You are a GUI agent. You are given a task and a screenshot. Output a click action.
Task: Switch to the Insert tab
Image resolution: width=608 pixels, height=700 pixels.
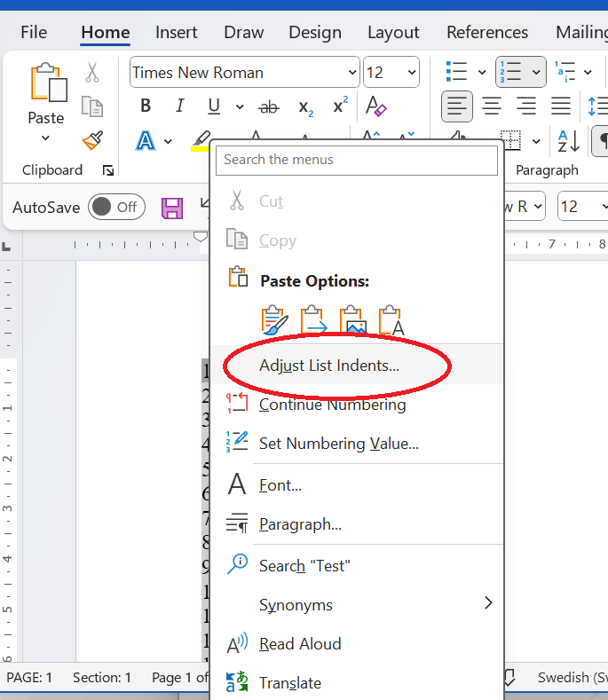point(177,33)
